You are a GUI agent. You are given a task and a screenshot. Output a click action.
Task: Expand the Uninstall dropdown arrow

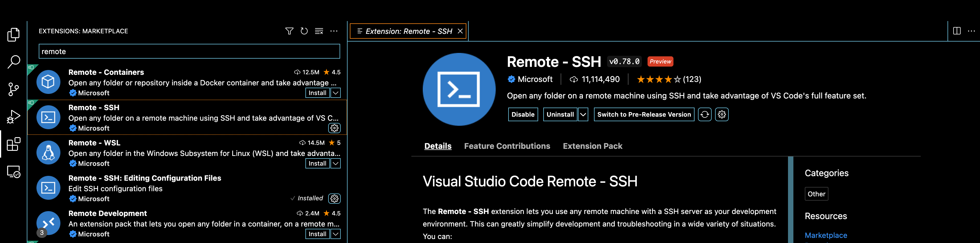click(x=583, y=114)
